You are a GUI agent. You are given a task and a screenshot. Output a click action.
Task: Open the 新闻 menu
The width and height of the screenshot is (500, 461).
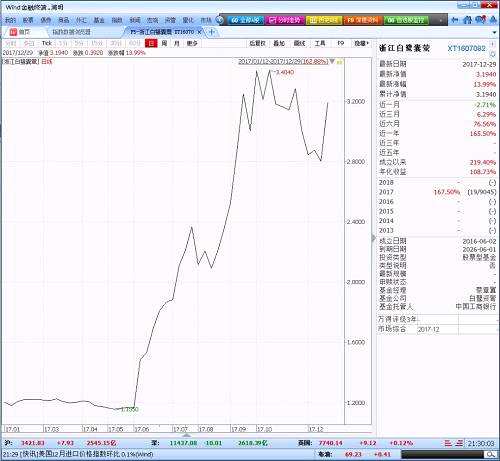(135, 20)
